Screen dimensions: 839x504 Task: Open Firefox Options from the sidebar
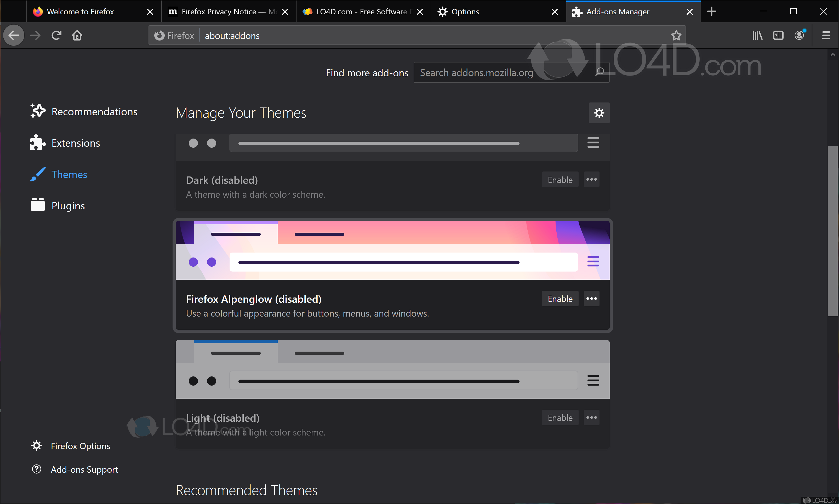(81, 446)
